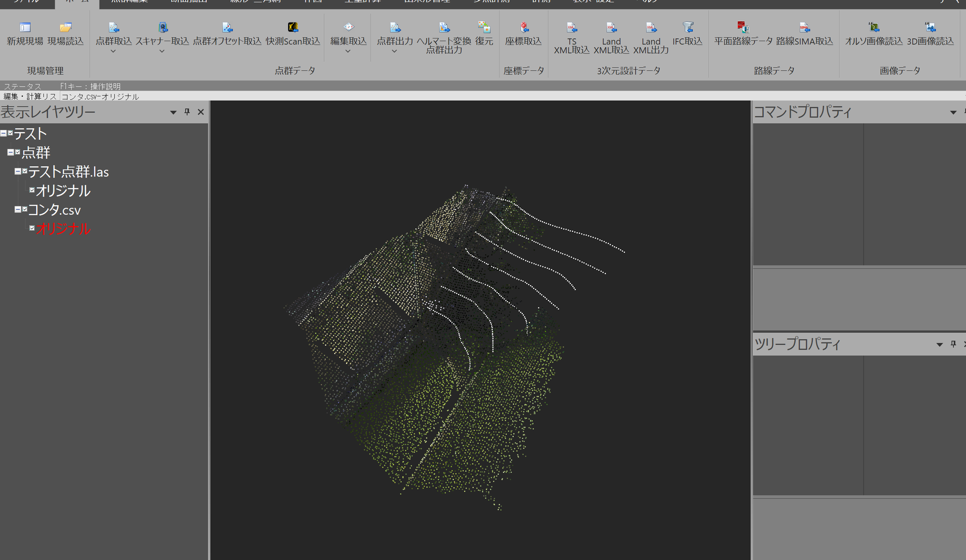Collapse the テスト root node
This screenshot has width=966, height=560.
4,133
